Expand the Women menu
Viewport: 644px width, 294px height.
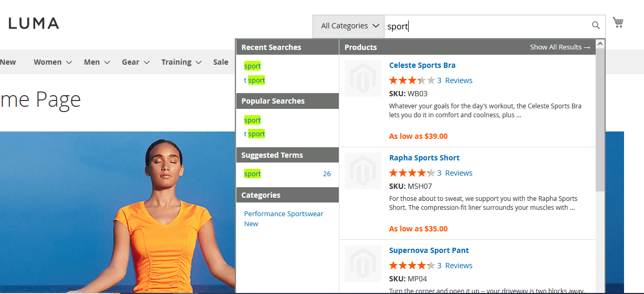coord(53,62)
